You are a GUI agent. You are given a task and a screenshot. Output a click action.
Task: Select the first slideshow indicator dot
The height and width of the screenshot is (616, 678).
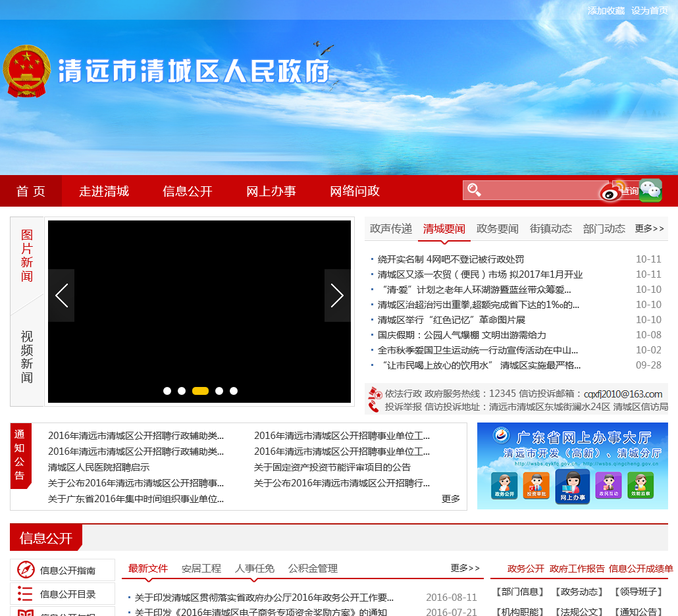(167, 391)
